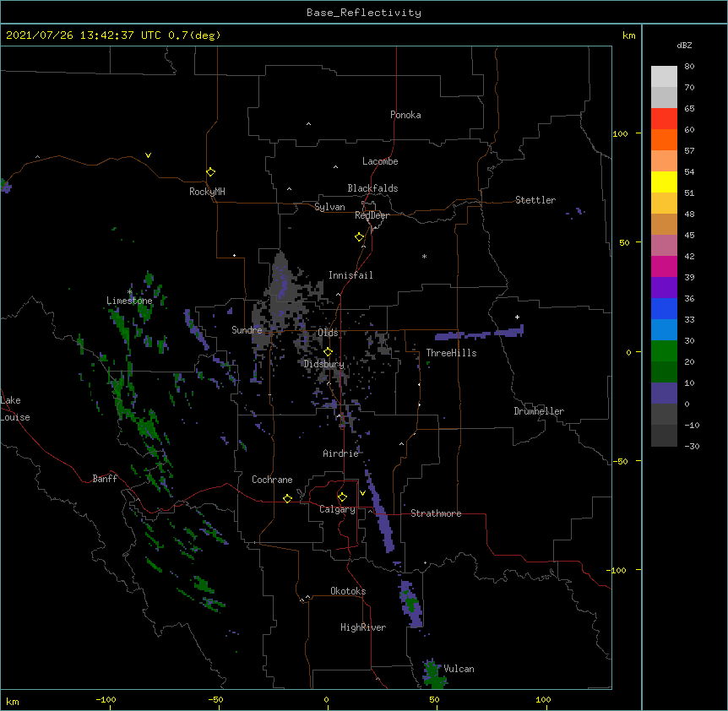This screenshot has width=728, height=711.
Task: Click the ThreeHills label
Action: (x=451, y=353)
